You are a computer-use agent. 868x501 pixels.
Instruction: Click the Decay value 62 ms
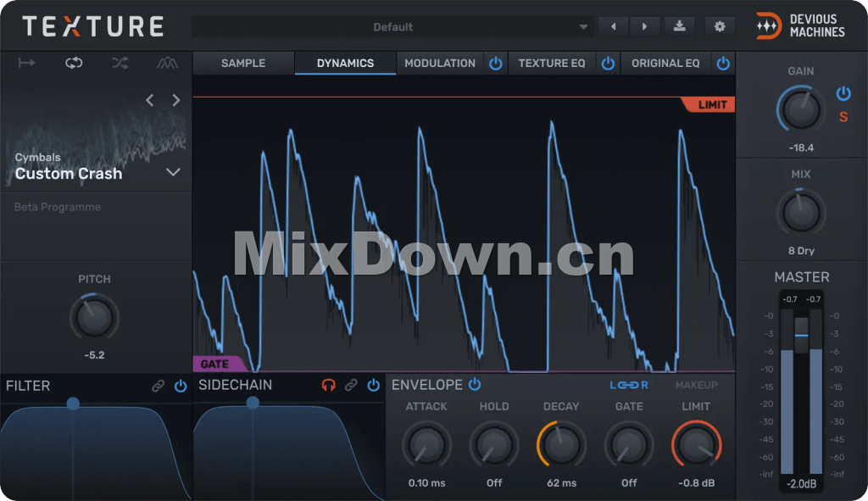point(561,482)
